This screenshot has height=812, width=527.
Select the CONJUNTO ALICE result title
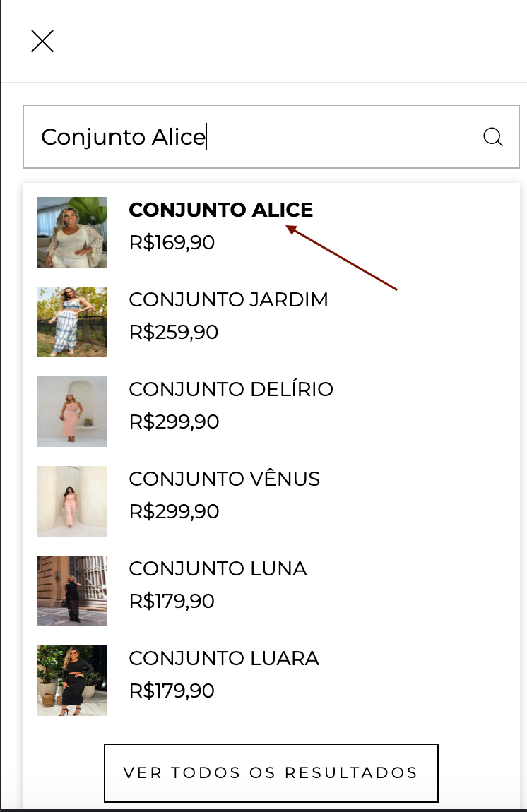(x=220, y=210)
